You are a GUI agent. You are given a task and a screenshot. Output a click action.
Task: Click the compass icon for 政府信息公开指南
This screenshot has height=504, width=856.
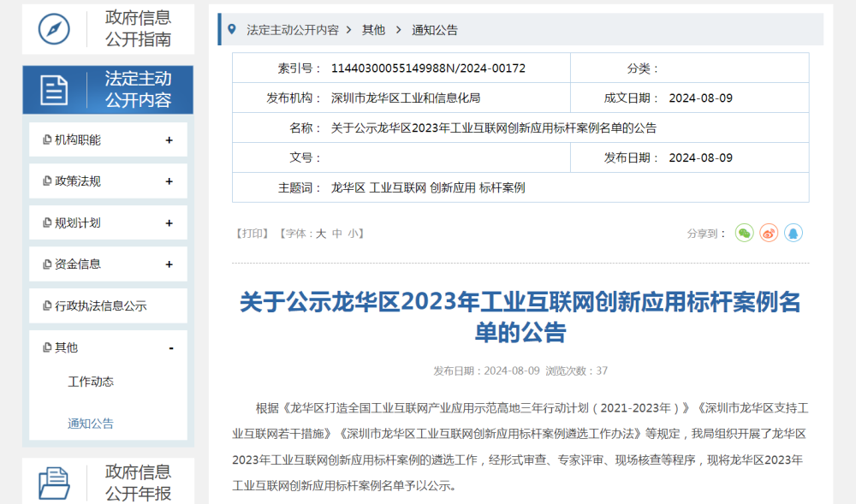(x=54, y=28)
